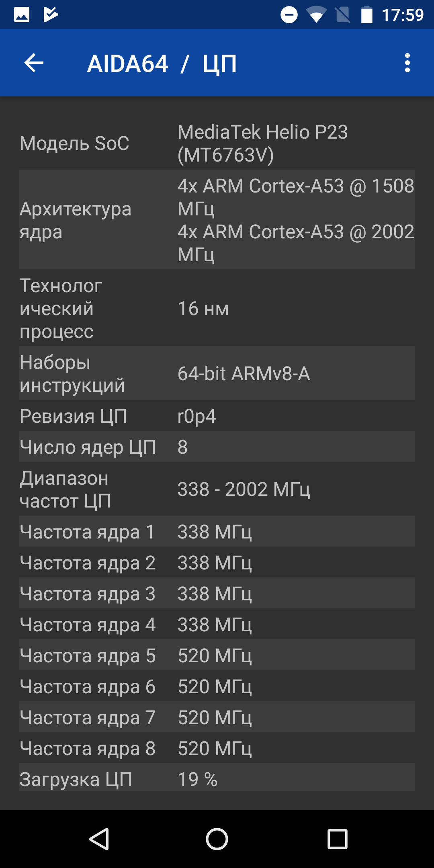Tap the checkmark notification icon in status bar
This screenshot has height=868, width=434.
[51, 15]
